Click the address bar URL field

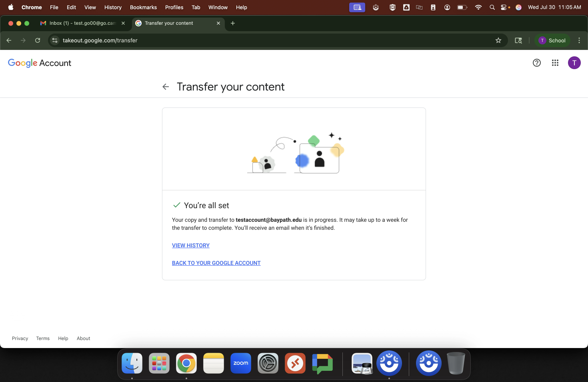[240, 40]
